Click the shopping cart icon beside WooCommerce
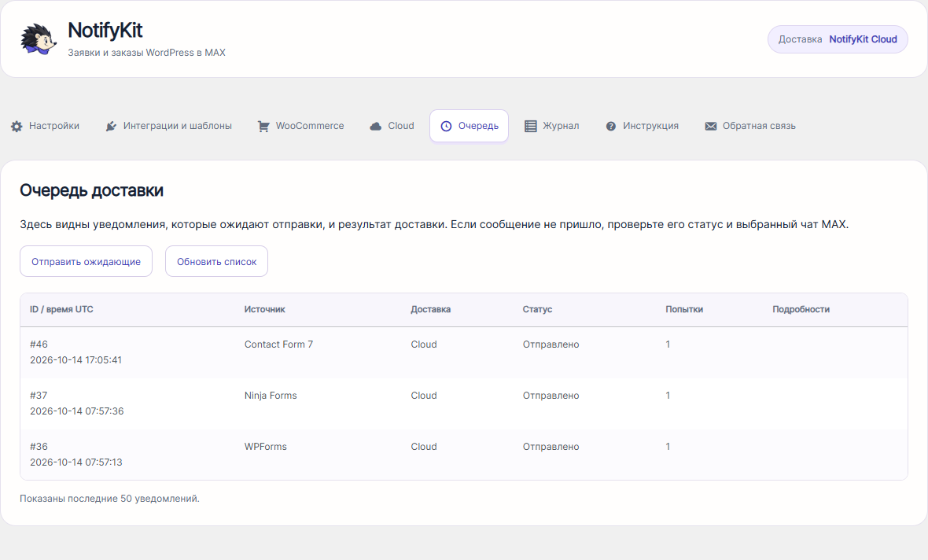 (x=263, y=126)
